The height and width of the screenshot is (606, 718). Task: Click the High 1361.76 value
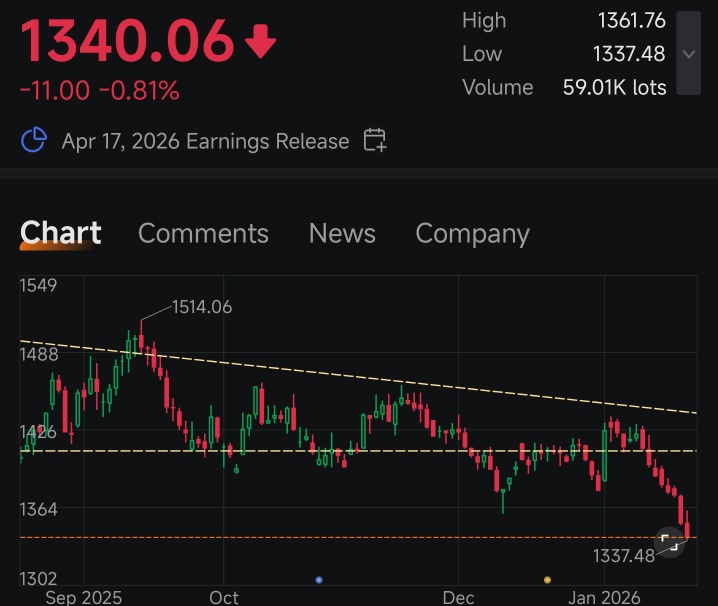click(x=631, y=21)
